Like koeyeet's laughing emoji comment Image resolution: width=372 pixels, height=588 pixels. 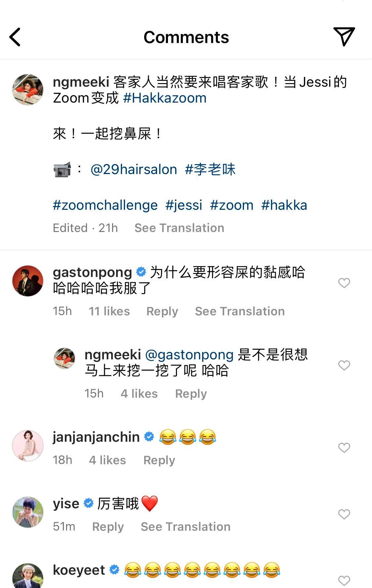pyautogui.click(x=344, y=580)
